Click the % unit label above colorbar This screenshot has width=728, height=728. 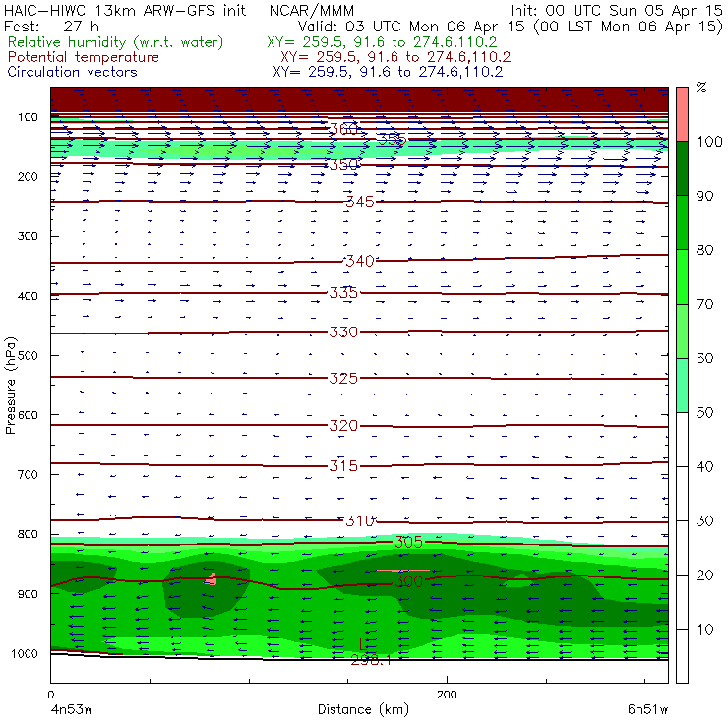pos(701,88)
